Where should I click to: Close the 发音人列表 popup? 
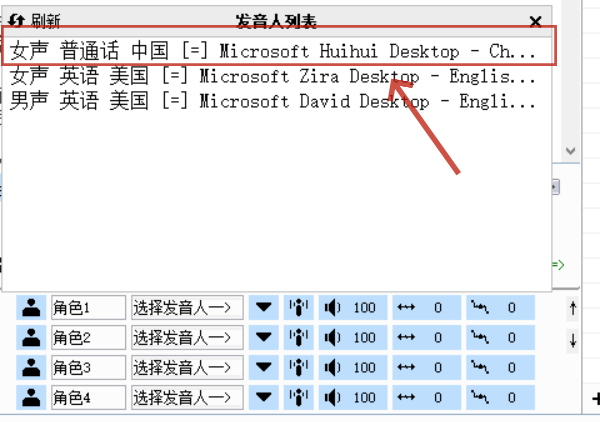(535, 21)
